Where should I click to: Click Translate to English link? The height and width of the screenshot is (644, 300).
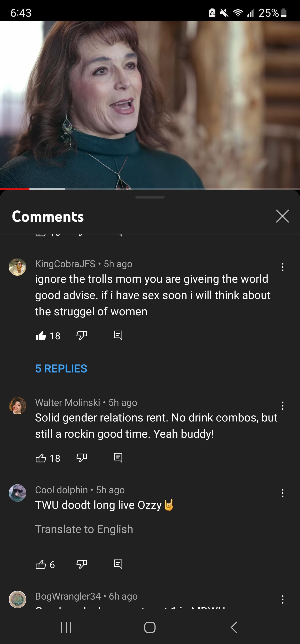pos(84,529)
